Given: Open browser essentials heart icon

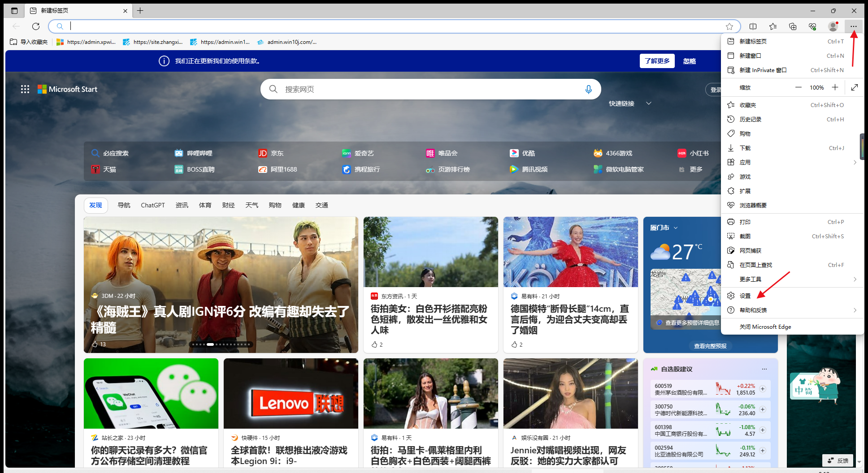Looking at the screenshot, I should tap(812, 26).
